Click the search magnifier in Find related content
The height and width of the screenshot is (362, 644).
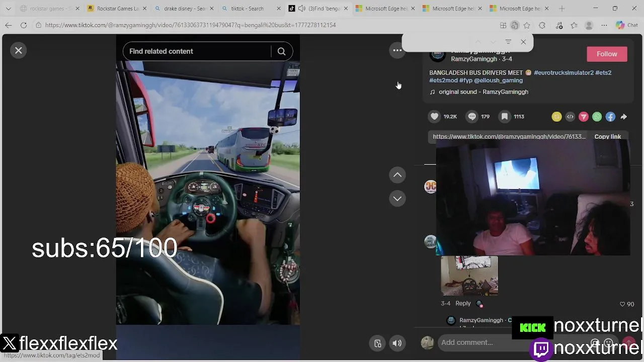(x=281, y=51)
